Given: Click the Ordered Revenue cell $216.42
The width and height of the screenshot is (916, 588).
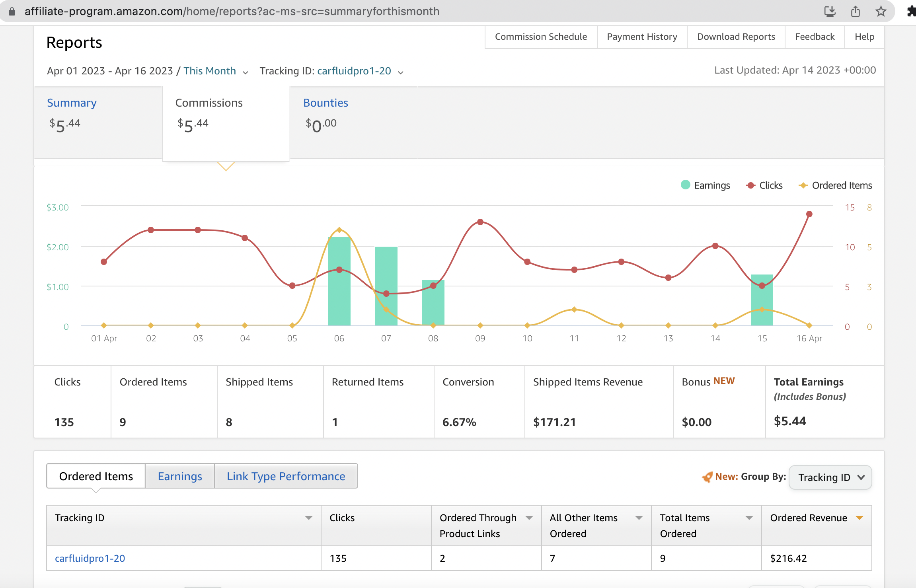Looking at the screenshot, I should (x=788, y=558).
